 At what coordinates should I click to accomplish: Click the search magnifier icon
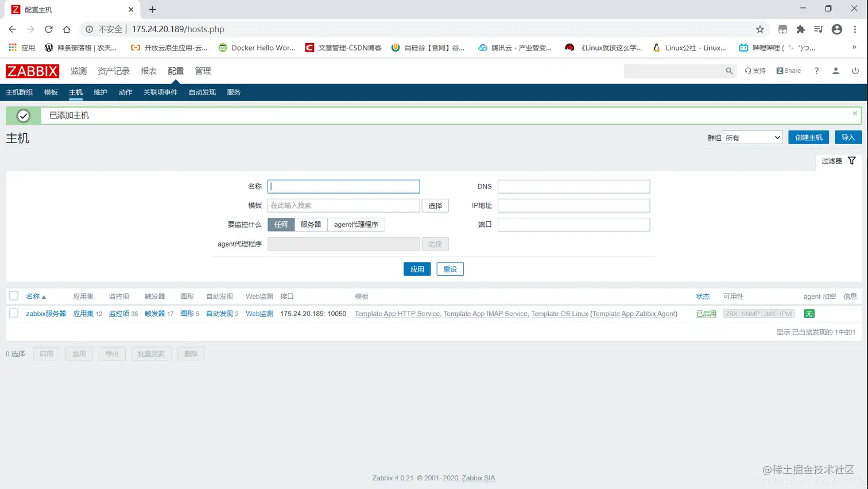pos(729,71)
